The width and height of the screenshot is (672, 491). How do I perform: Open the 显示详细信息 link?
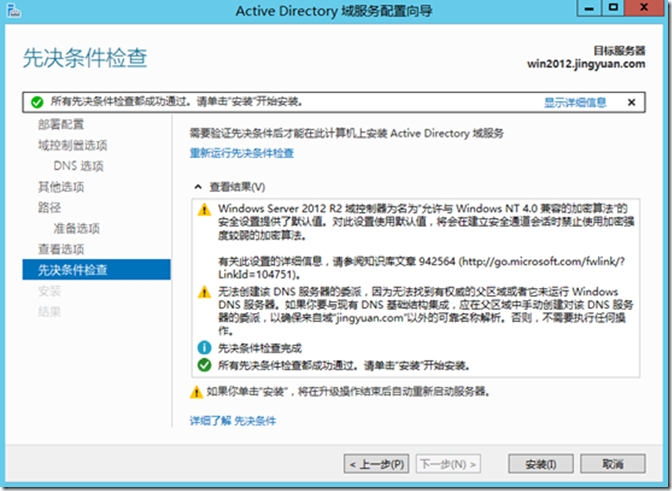pos(575,102)
